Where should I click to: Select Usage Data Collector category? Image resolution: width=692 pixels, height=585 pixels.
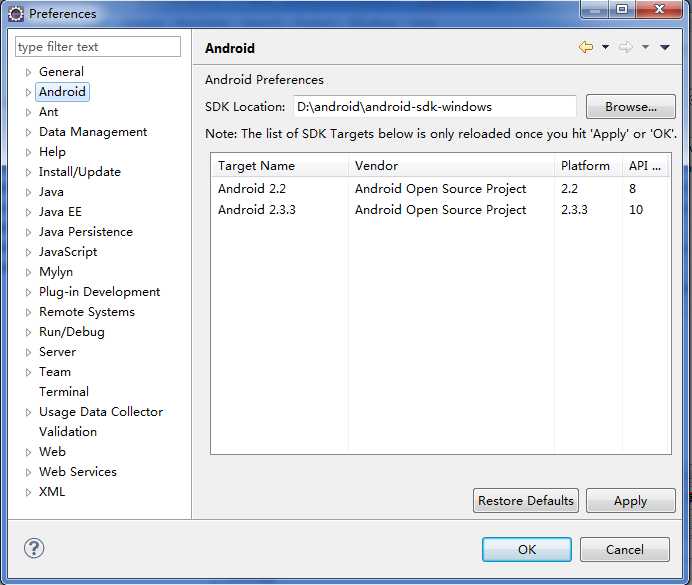click(x=101, y=412)
